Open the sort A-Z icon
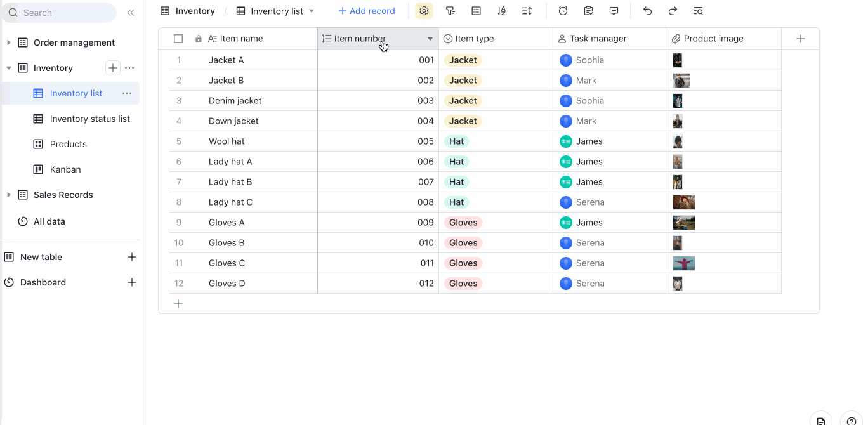 tap(503, 11)
